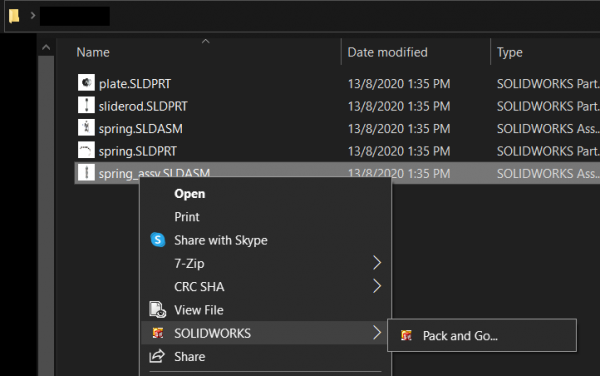Sort by the Name column header
Image resolution: width=600 pixels, height=376 pixels.
[93, 52]
